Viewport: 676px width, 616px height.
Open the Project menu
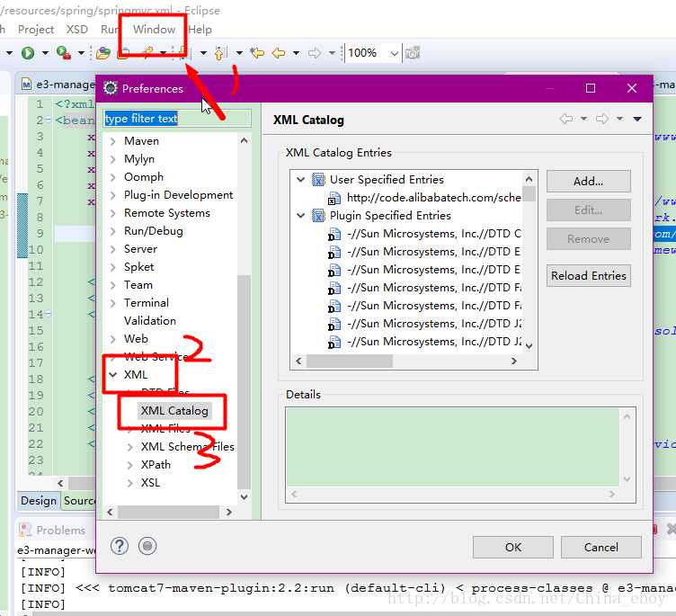pyautogui.click(x=36, y=30)
